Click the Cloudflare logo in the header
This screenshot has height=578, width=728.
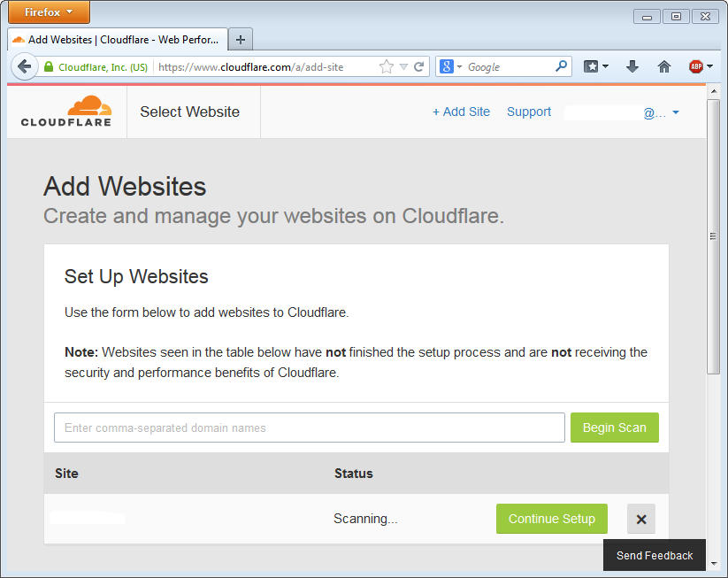pos(66,112)
